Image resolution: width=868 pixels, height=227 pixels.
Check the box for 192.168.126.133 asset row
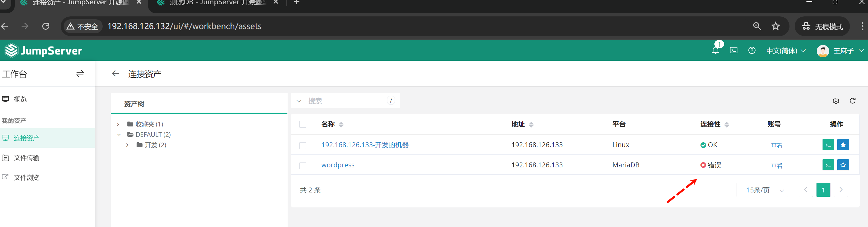pyautogui.click(x=303, y=145)
